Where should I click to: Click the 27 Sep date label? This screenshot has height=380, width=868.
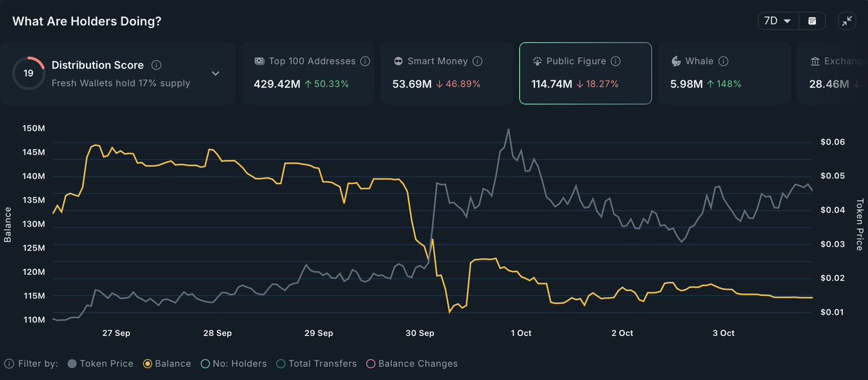click(x=116, y=333)
